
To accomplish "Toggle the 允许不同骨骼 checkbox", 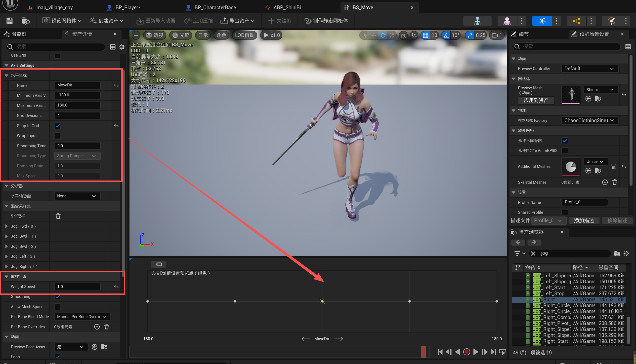I will [565, 141].
